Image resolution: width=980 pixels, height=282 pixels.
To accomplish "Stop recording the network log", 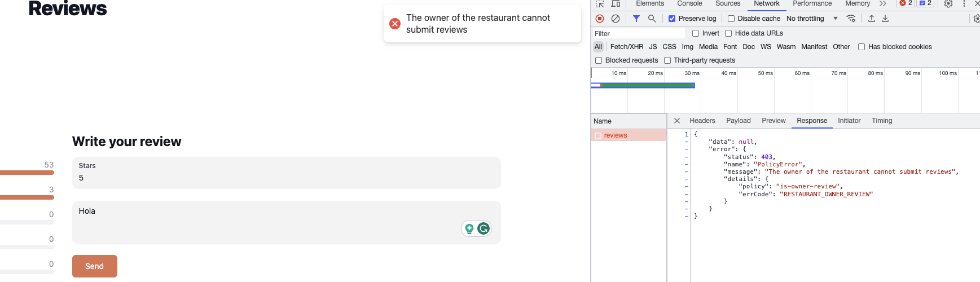I will [x=600, y=19].
